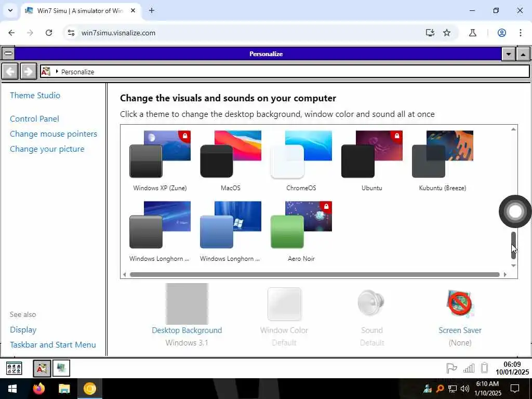This screenshot has width=532, height=399.
Task: Open the Chrome profile icon
Action: coord(502,33)
